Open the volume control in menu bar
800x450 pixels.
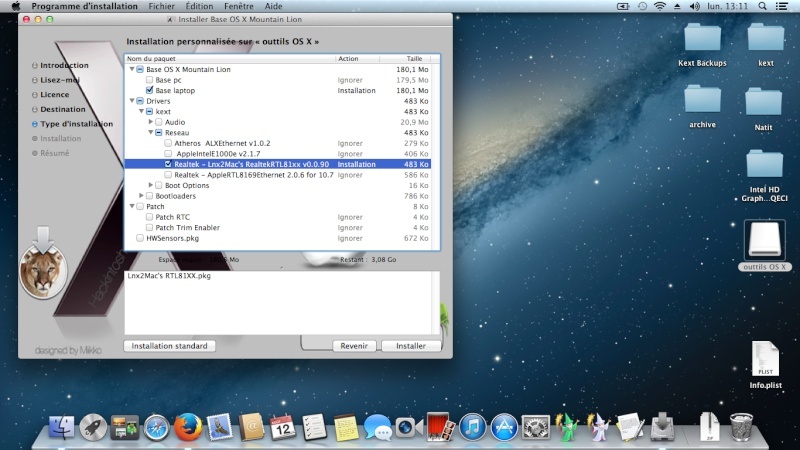694,6
